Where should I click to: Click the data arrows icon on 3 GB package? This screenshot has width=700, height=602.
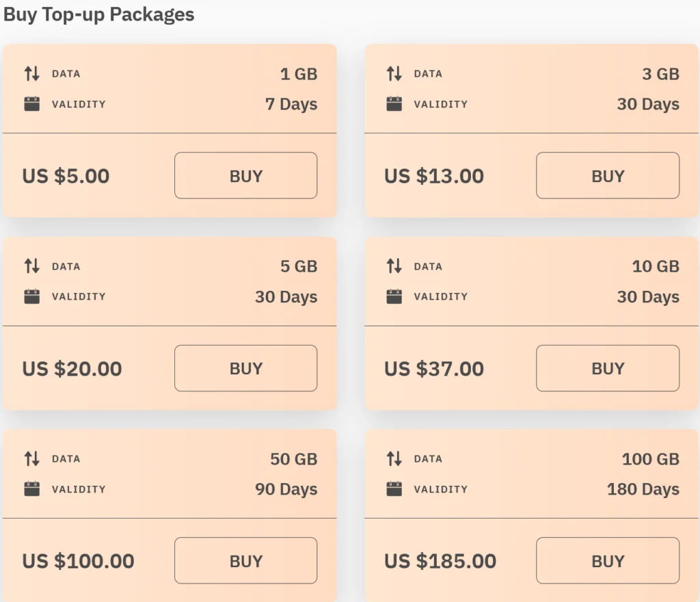[394, 74]
